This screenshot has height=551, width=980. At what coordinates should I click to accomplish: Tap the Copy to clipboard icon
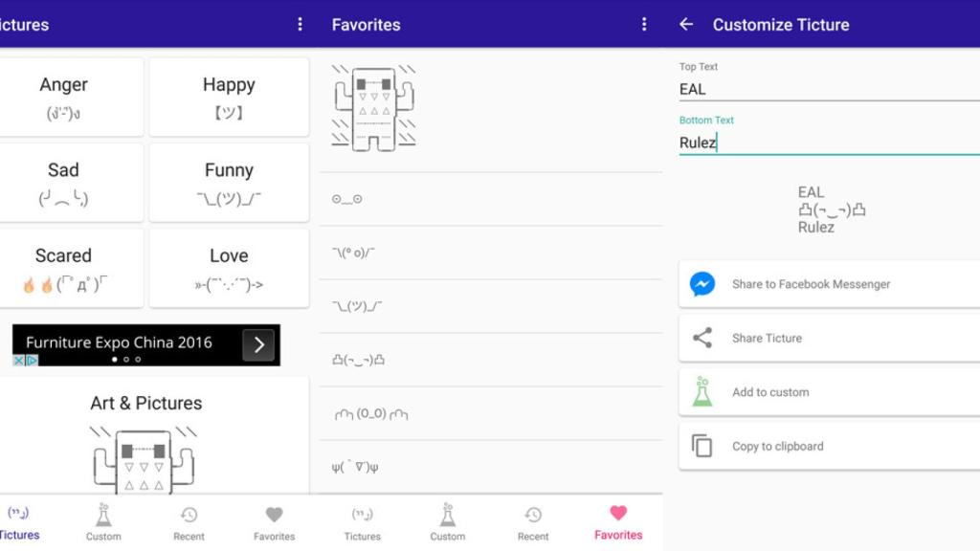click(x=702, y=446)
